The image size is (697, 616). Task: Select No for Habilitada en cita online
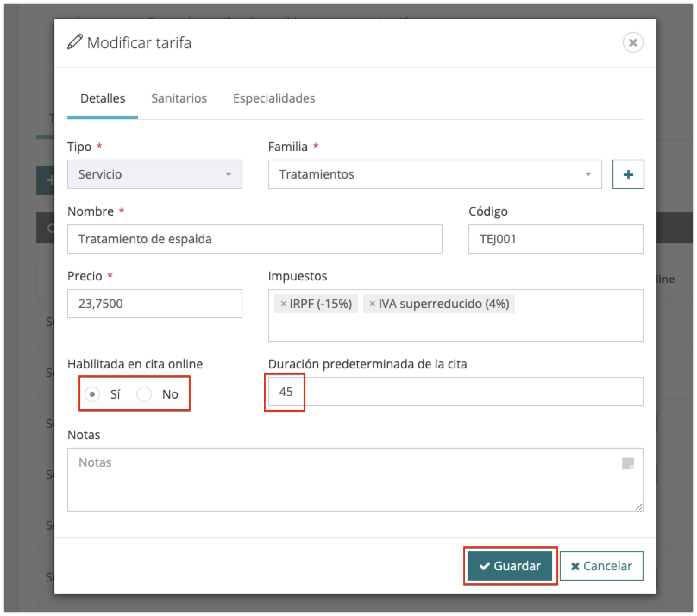(144, 394)
